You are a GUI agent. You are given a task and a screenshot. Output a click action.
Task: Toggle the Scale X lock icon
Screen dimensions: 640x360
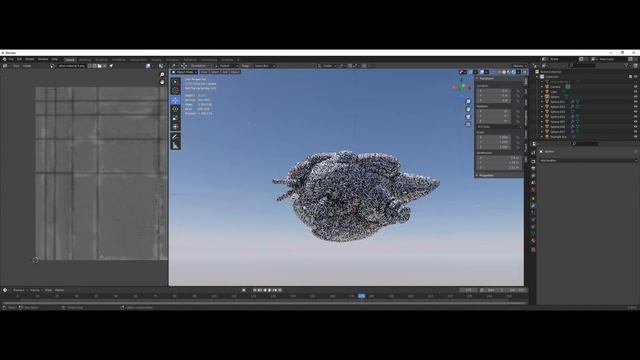coord(518,138)
